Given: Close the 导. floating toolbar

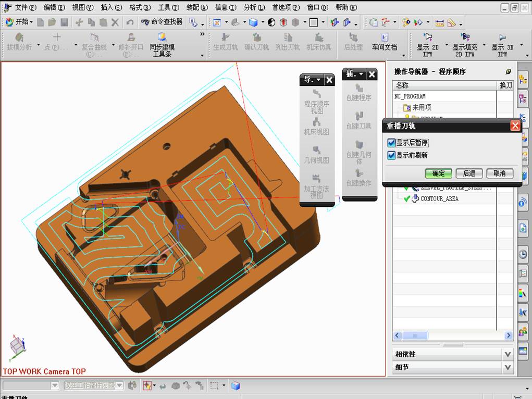Looking at the screenshot, I should 329,80.
